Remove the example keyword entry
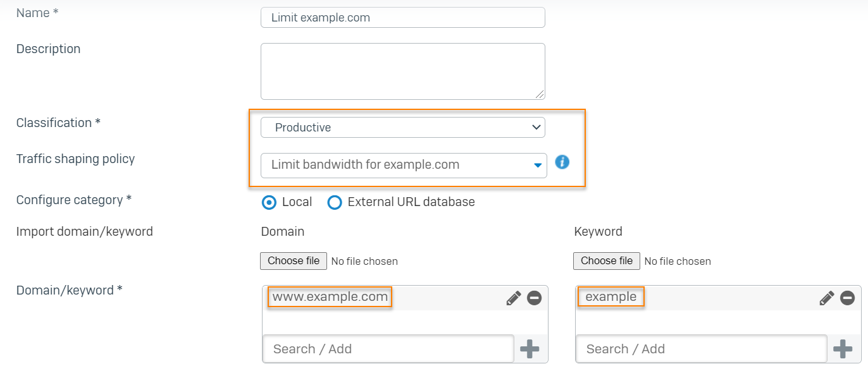This screenshot has width=868, height=371. pos(848,297)
